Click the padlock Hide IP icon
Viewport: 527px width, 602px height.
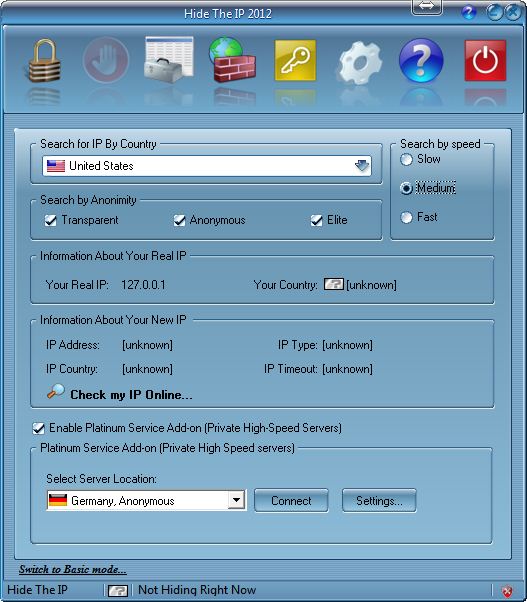tap(44, 61)
